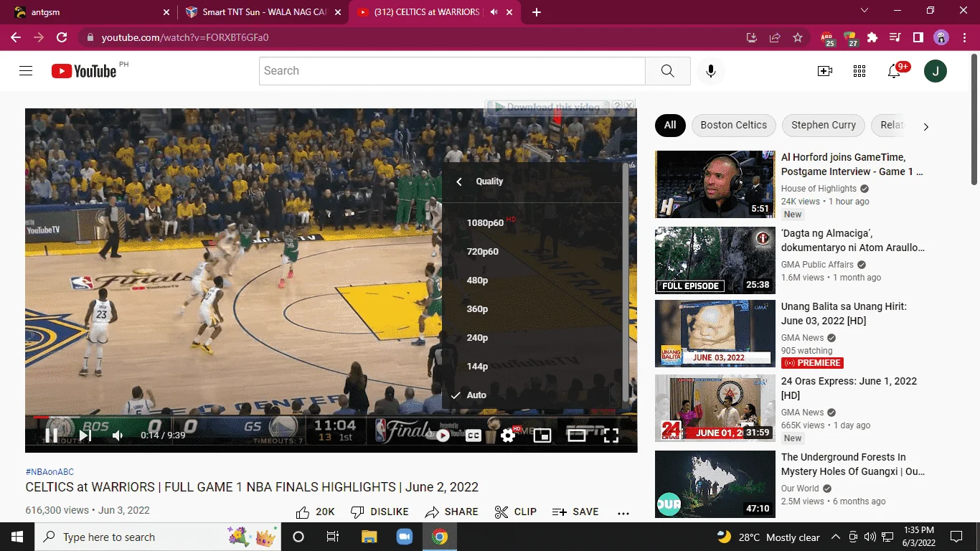The height and width of the screenshot is (551, 980).
Task: Open tab search dropdown chevron
Action: 864,11
